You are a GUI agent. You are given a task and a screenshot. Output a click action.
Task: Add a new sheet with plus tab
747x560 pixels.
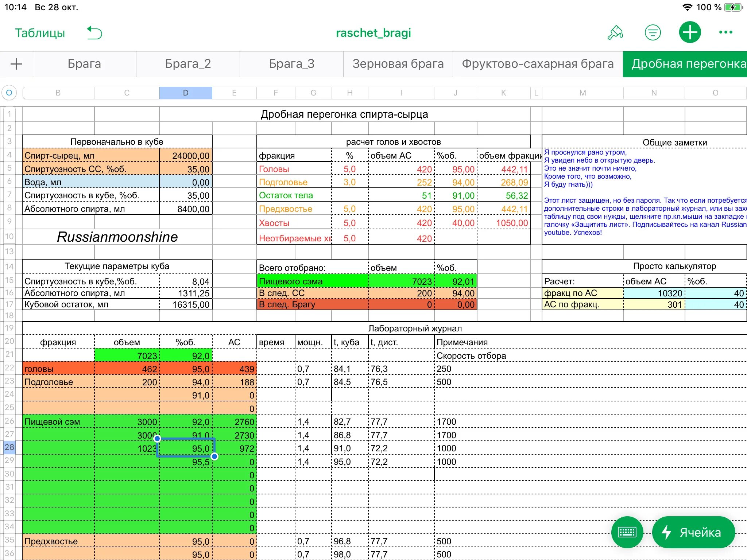(16, 64)
